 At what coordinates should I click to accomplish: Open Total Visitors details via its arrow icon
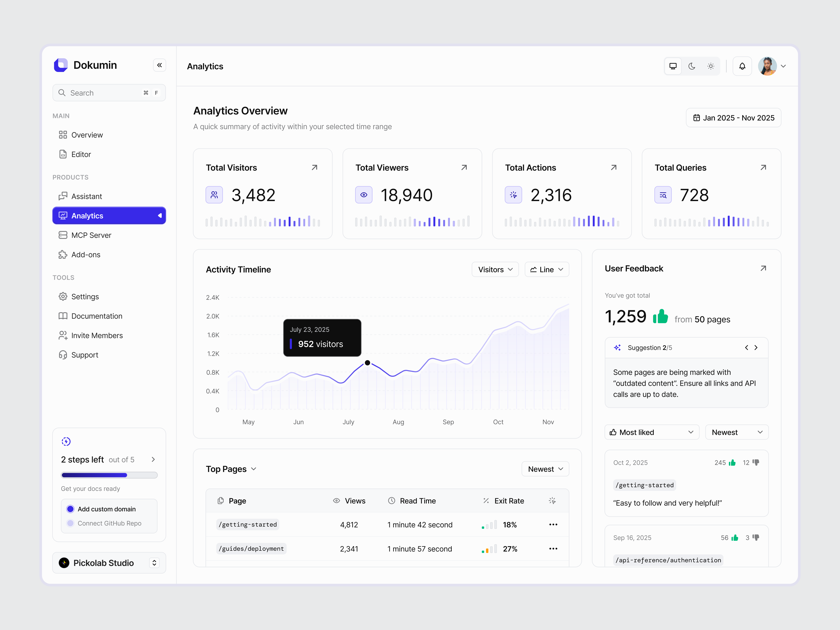click(314, 167)
